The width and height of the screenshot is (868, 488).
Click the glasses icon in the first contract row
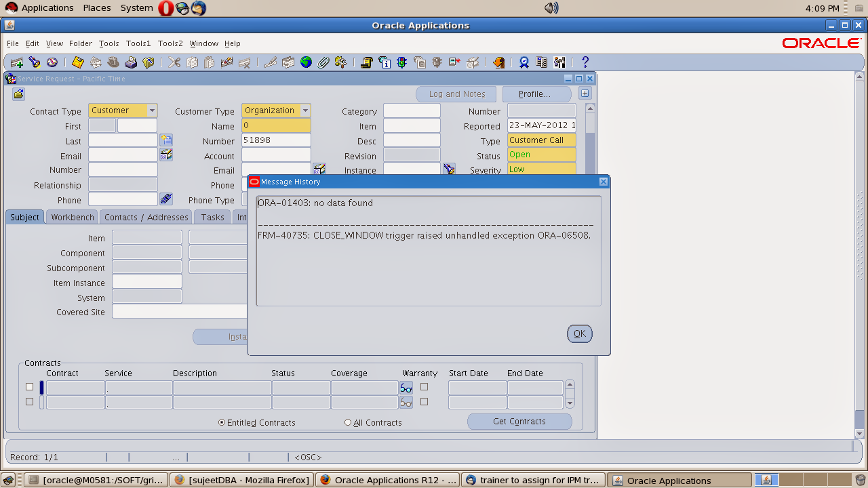tap(406, 388)
